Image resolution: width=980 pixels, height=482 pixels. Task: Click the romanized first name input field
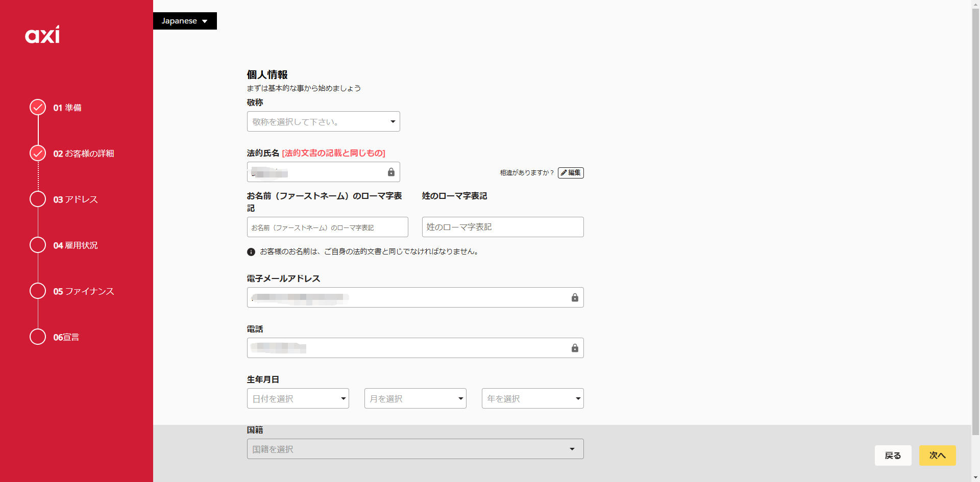coord(327,227)
